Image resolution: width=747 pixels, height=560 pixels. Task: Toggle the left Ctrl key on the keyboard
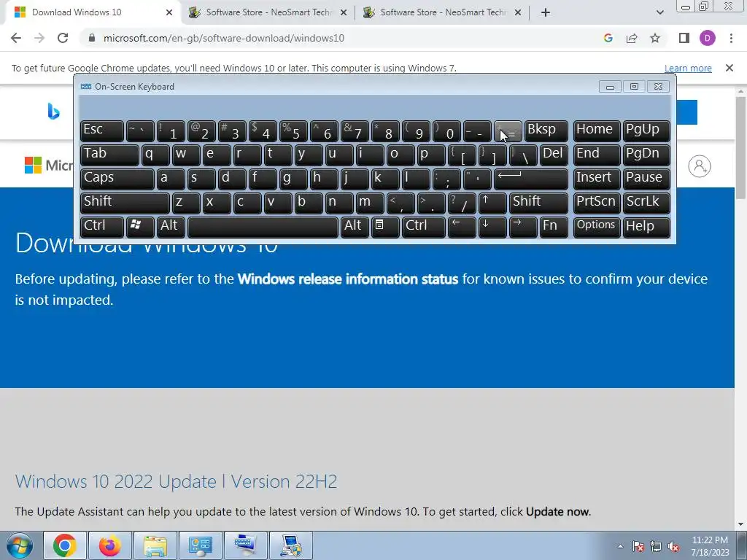(102, 227)
